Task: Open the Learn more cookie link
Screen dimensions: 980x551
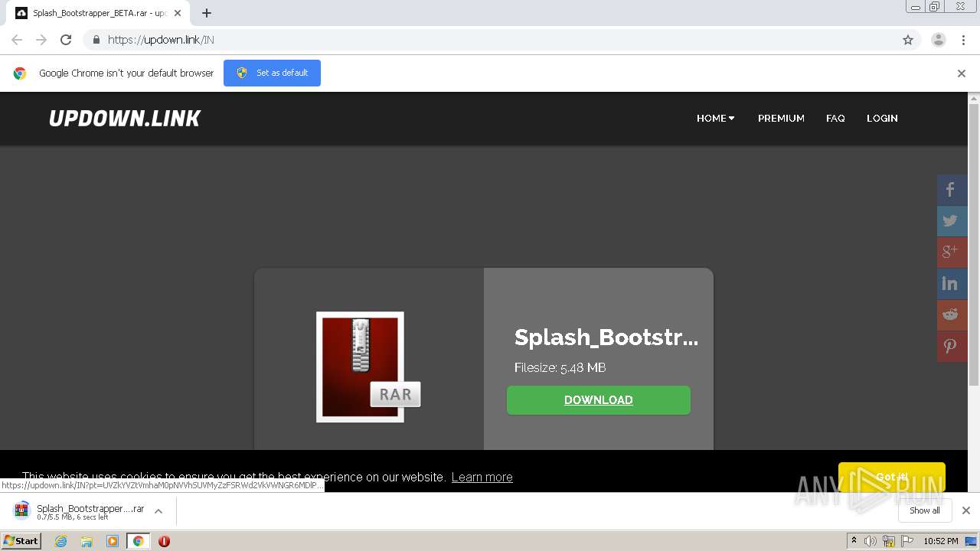Action: (482, 477)
